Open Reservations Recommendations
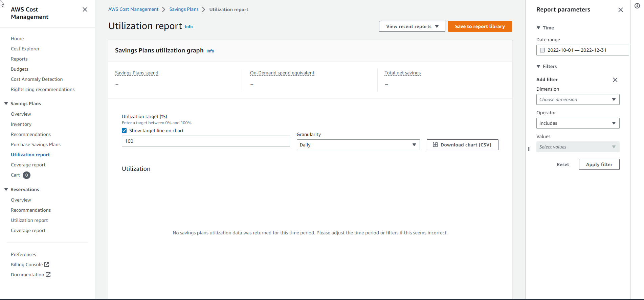 coord(31,210)
